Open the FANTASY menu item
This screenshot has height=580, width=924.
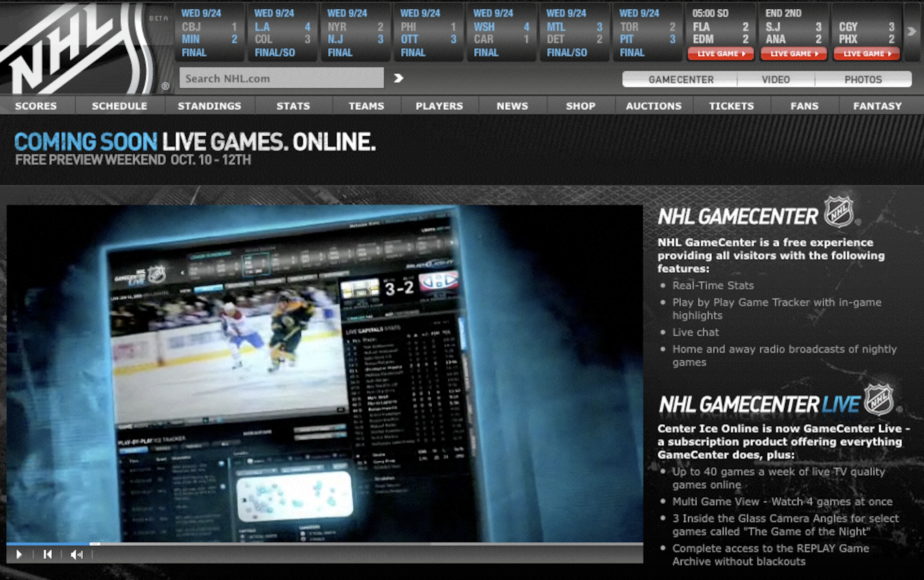(x=877, y=106)
